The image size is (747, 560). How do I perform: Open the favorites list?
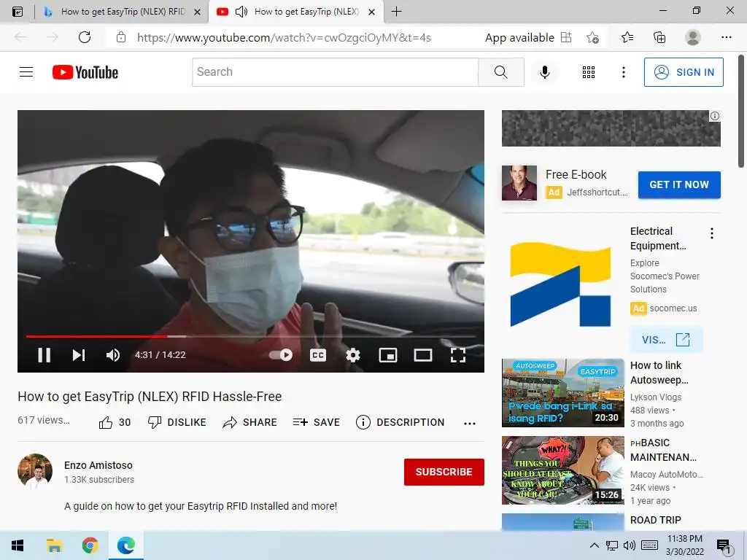pos(627,37)
